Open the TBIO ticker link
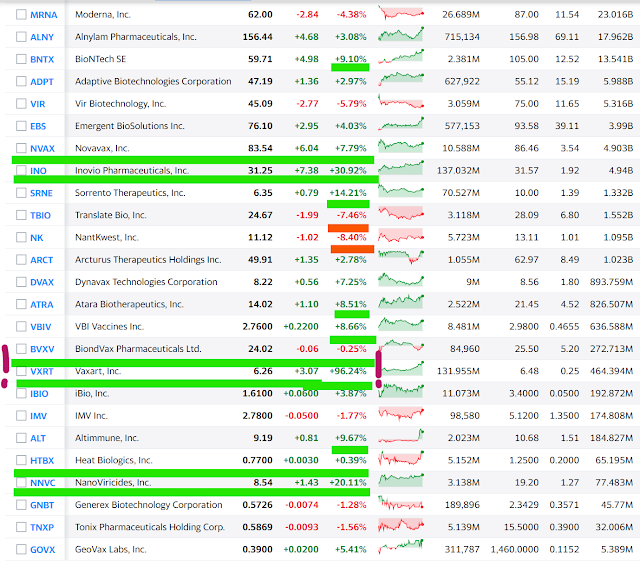The height and width of the screenshot is (566, 640). pyautogui.click(x=40, y=215)
